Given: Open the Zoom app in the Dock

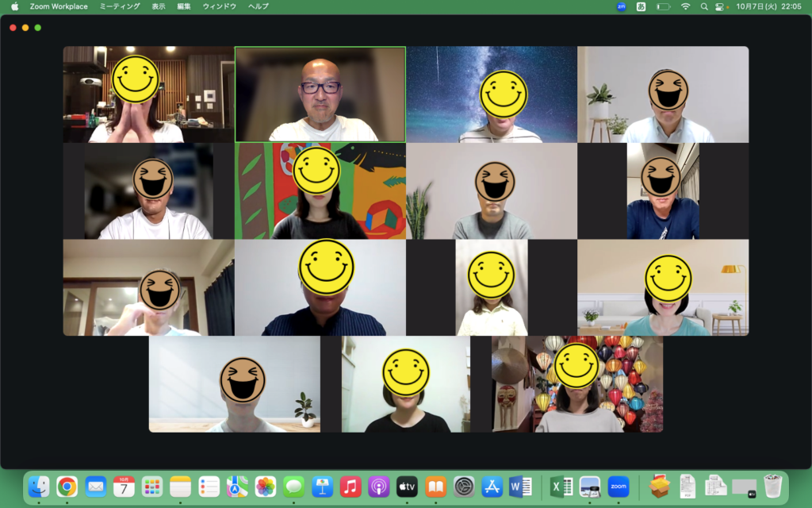Looking at the screenshot, I should click(619, 486).
